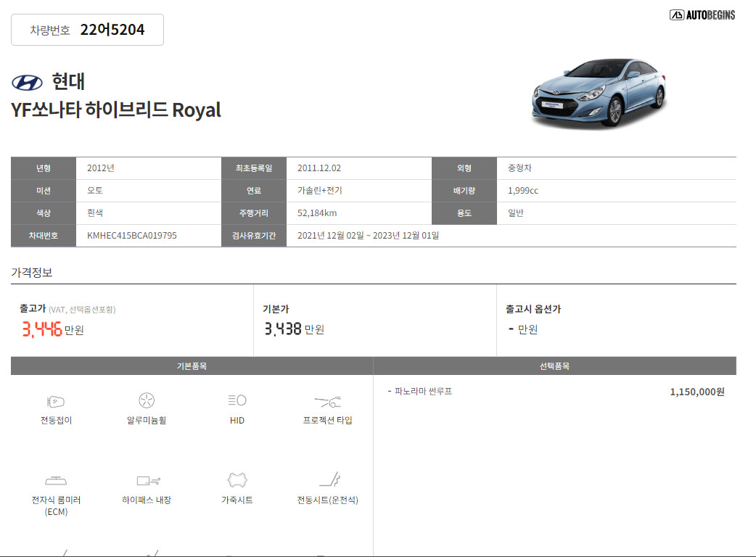Click the model year value 2012년
The height and width of the screenshot is (557, 756).
[100, 168]
